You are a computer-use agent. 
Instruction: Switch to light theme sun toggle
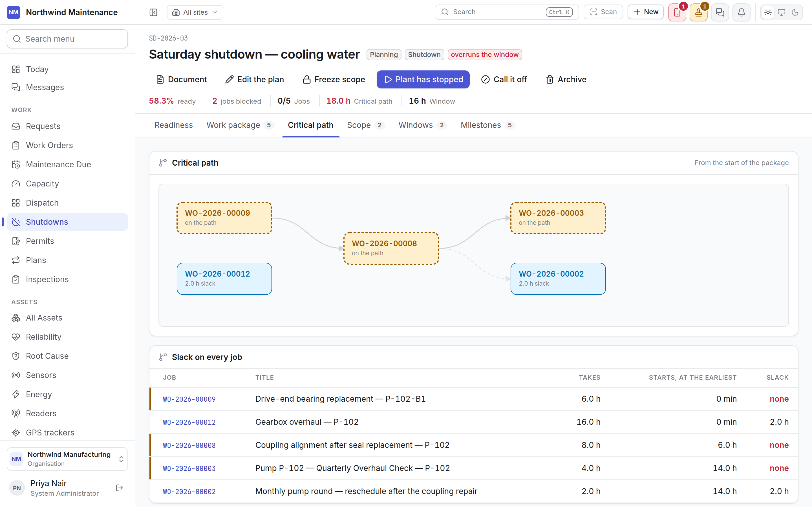pos(768,12)
